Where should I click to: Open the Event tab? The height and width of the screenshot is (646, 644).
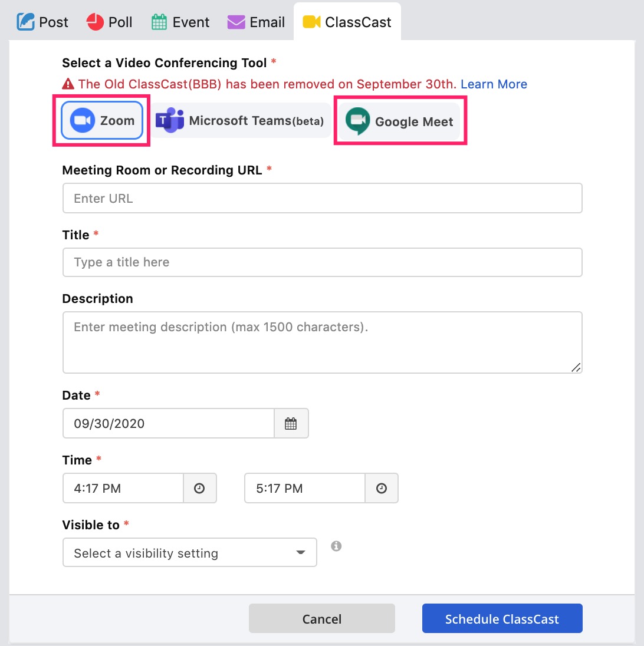pos(180,22)
